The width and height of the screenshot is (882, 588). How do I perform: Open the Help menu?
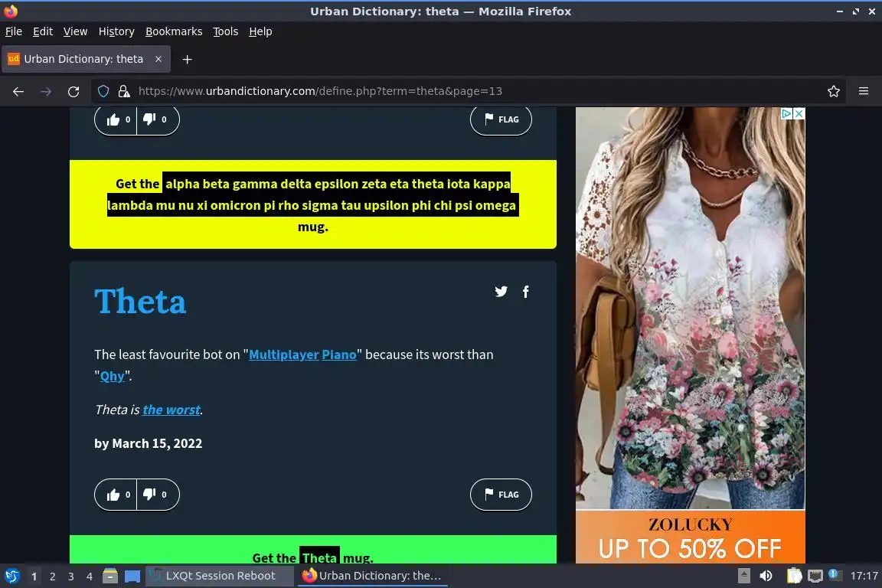tap(260, 31)
